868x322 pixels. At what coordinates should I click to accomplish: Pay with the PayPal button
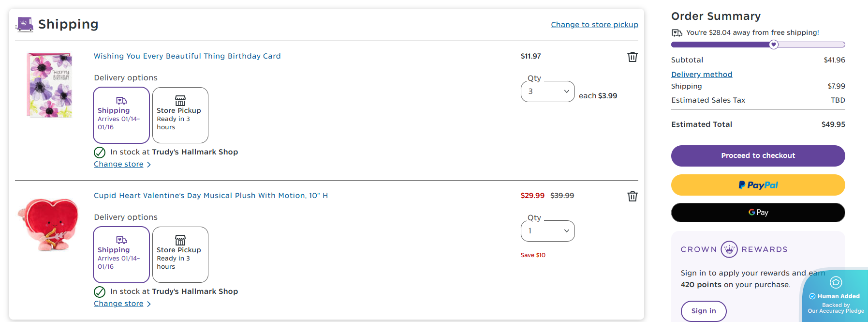coord(758,185)
